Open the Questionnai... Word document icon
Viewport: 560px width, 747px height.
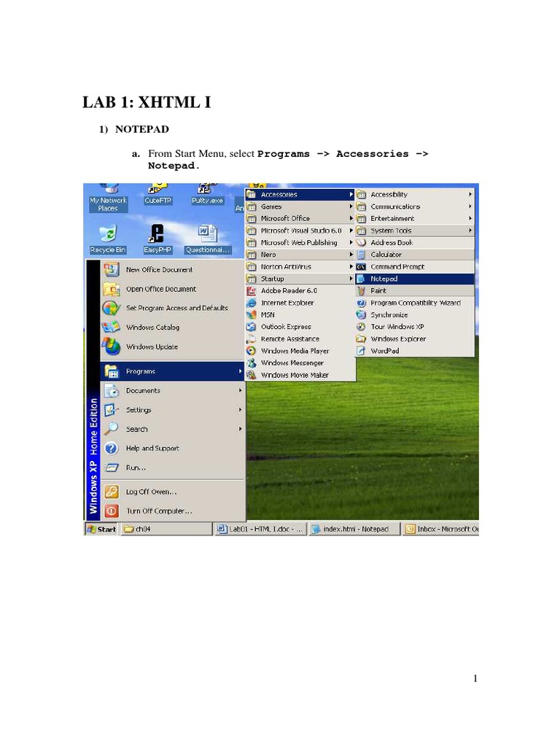pyautogui.click(x=208, y=239)
